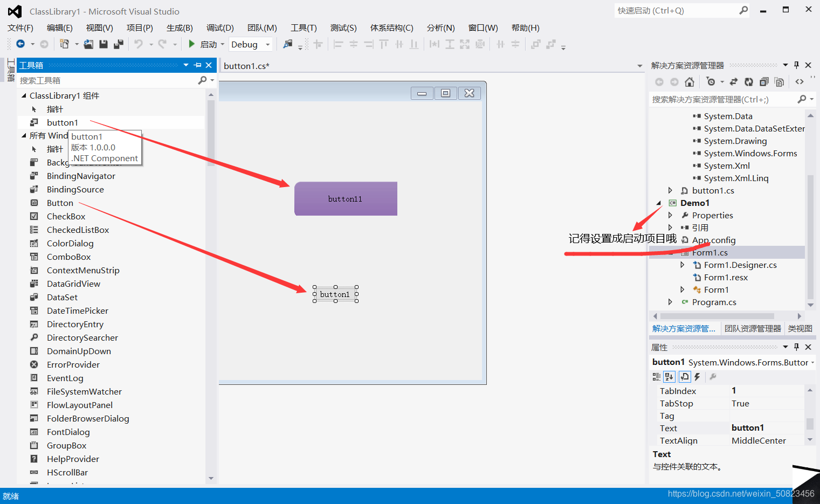Toggle auto-hide pin on toolbox panel
This screenshot has width=820, height=504.
click(x=198, y=65)
